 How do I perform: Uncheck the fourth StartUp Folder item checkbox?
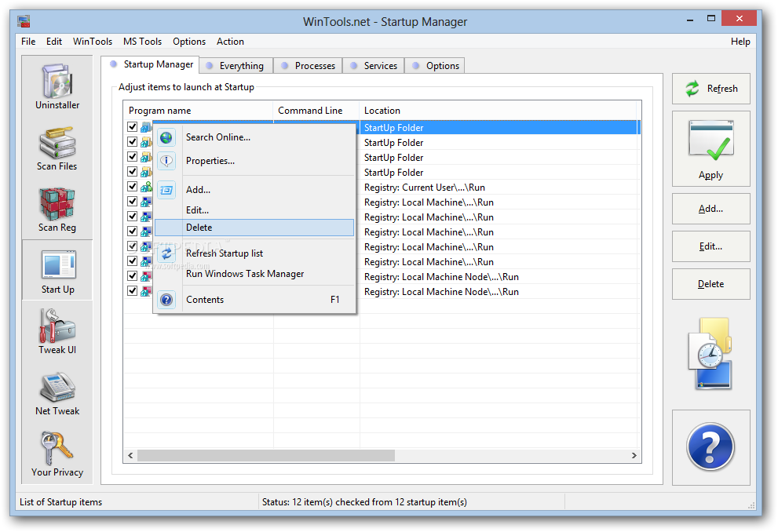tap(132, 172)
